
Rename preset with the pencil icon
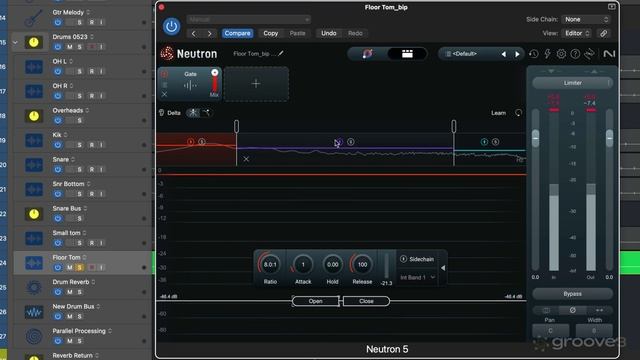(x=281, y=53)
